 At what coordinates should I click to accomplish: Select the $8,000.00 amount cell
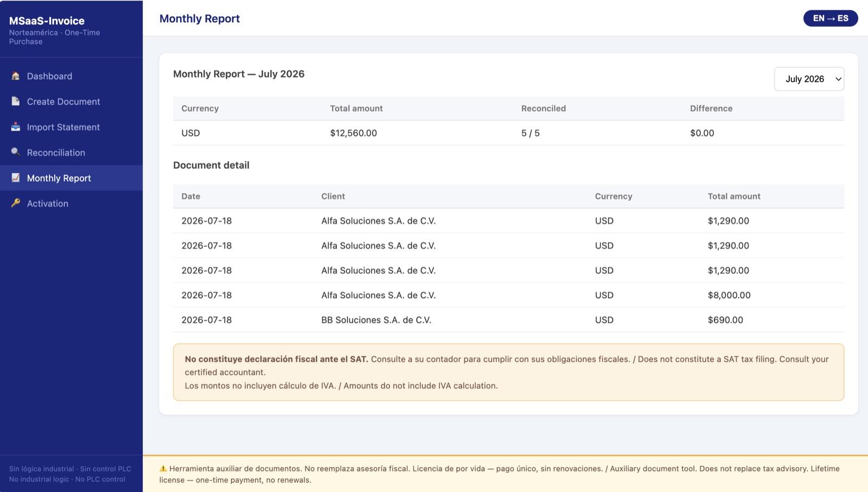tap(729, 295)
